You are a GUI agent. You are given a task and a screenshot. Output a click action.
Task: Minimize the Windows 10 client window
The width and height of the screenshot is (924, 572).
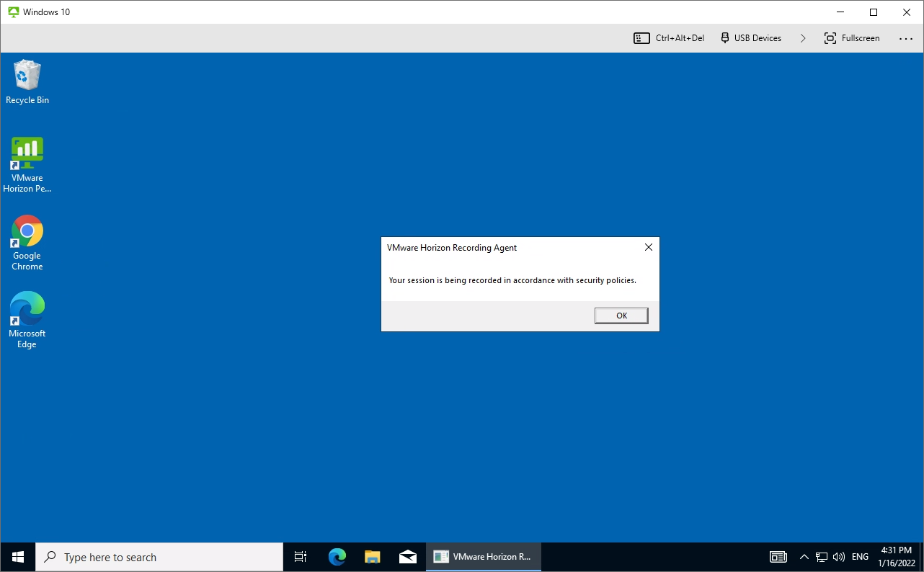(840, 12)
